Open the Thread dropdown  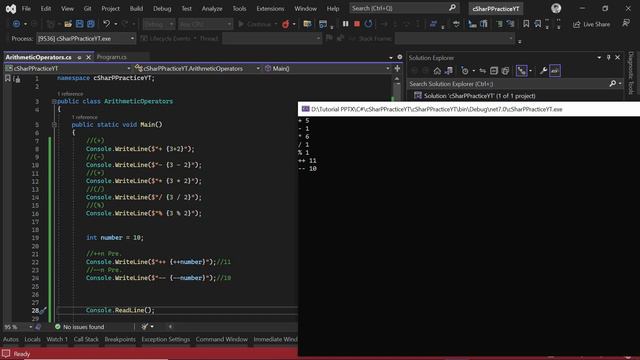[271, 38]
